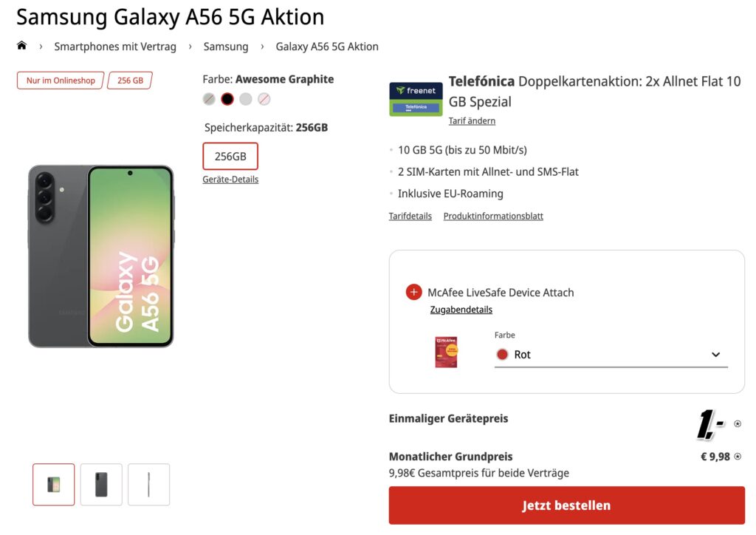
Task: Click the home icon in breadcrumb
Action: click(x=21, y=46)
